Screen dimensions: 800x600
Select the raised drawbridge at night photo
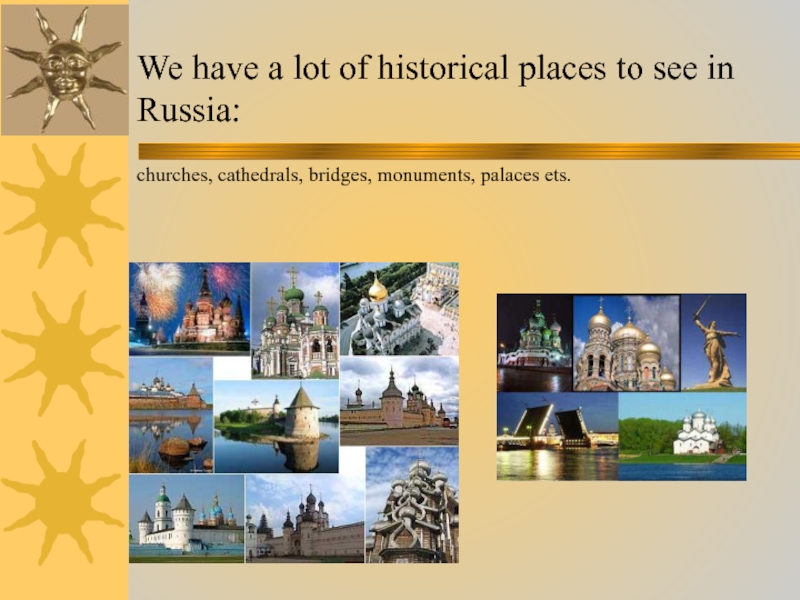[557, 436]
